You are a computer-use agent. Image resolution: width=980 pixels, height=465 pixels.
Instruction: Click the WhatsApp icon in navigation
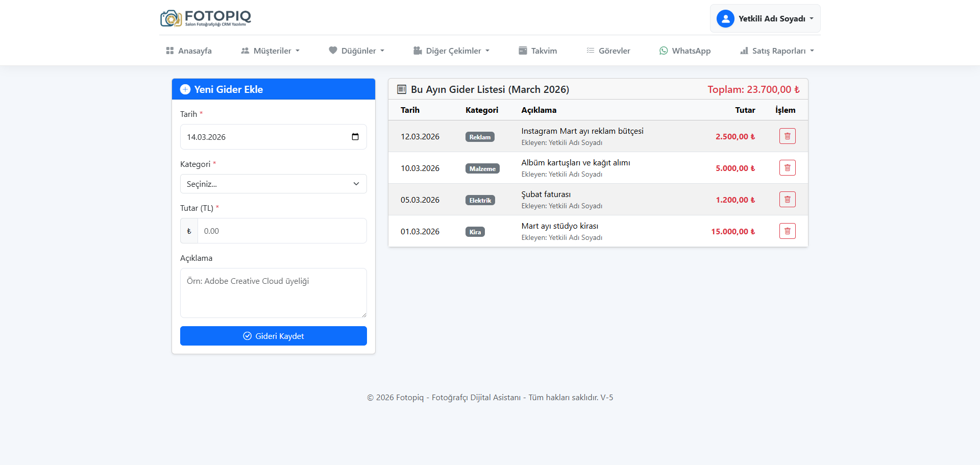point(664,51)
